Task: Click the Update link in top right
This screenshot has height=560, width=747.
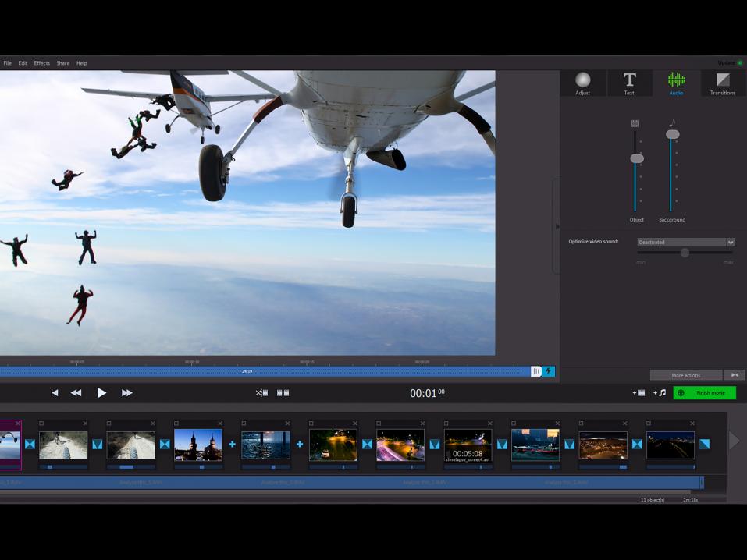Action: [x=726, y=62]
